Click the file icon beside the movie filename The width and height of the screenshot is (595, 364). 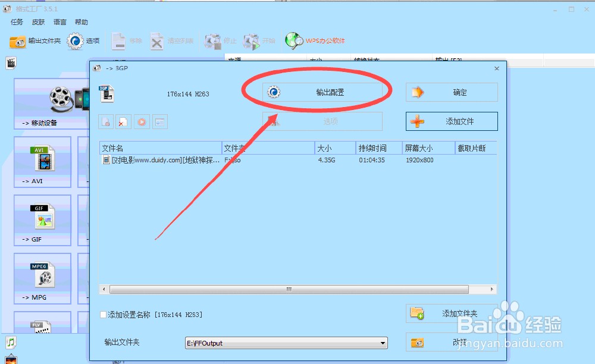point(107,160)
